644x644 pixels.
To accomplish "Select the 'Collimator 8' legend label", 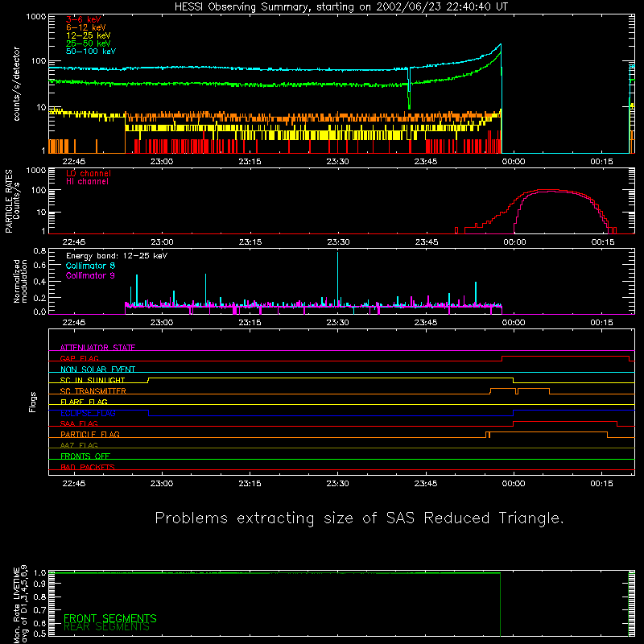I will click(x=90, y=266).
